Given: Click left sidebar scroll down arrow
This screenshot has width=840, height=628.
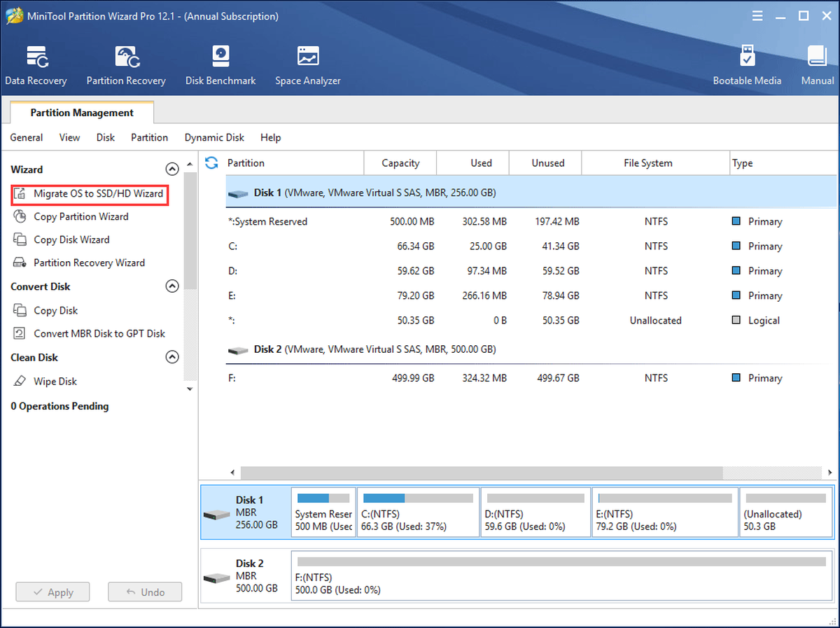Looking at the screenshot, I should [x=190, y=389].
